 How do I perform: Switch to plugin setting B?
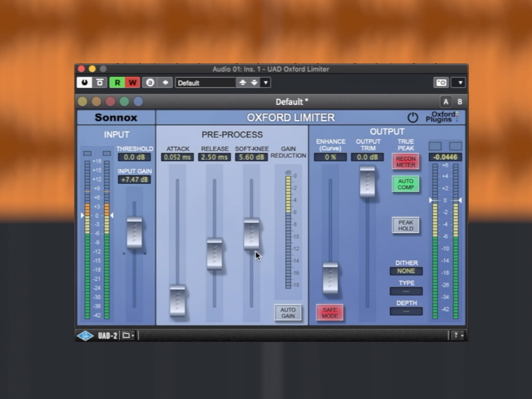coord(459,102)
